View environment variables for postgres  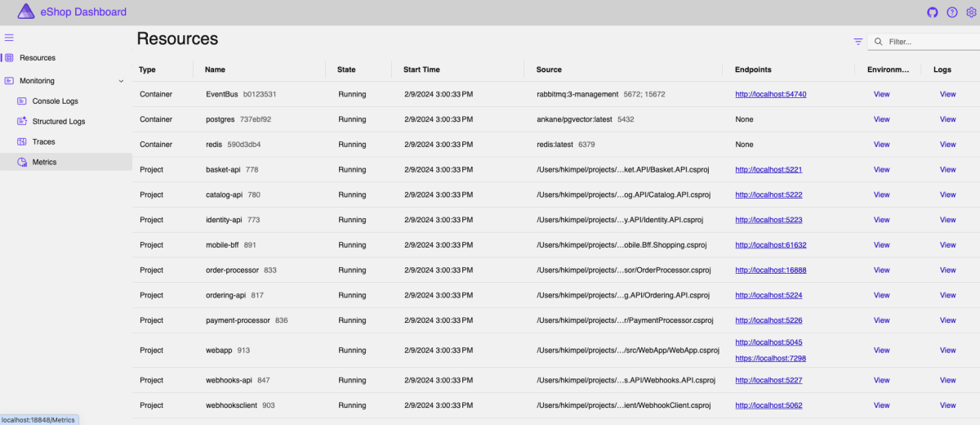(x=881, y=119)
